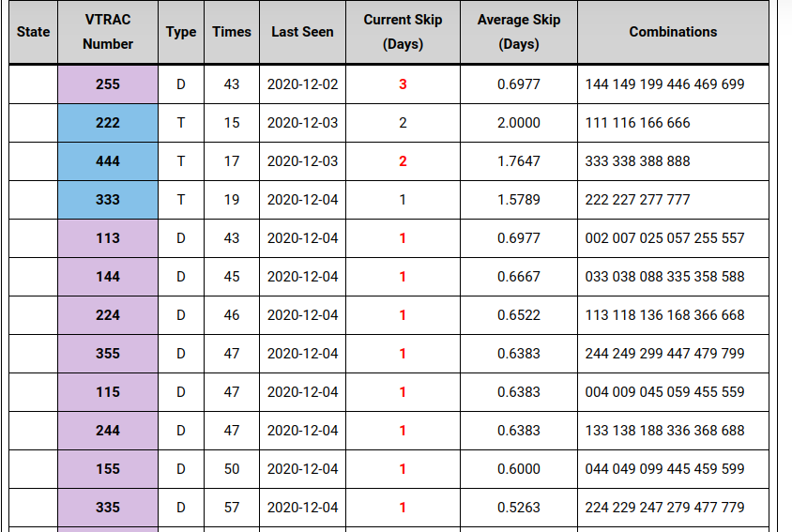
Task: Click combinations 033 038 088 335 358 588
Action: click(664, 277)
